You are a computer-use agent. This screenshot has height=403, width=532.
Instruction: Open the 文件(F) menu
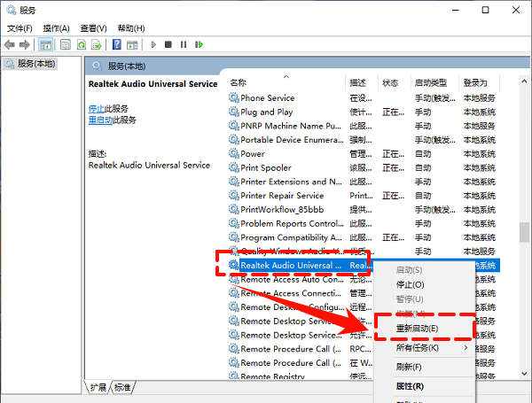coord(20,27)
